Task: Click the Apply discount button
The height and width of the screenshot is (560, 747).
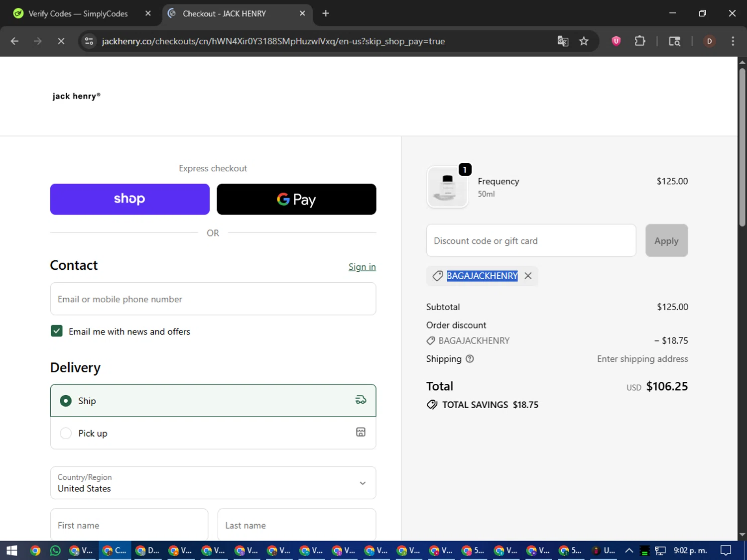Action: [x=666, y=240]
